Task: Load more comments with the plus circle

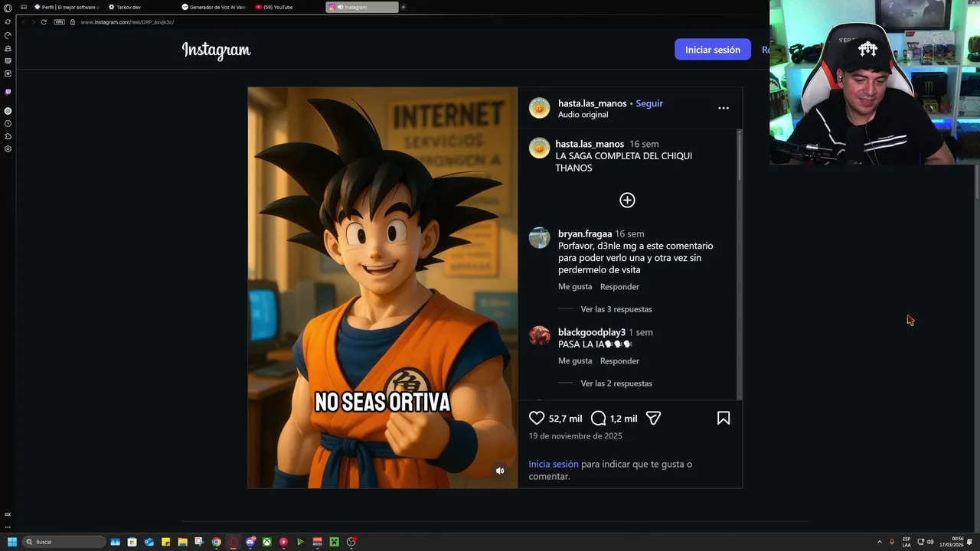Action: (627, 200)
